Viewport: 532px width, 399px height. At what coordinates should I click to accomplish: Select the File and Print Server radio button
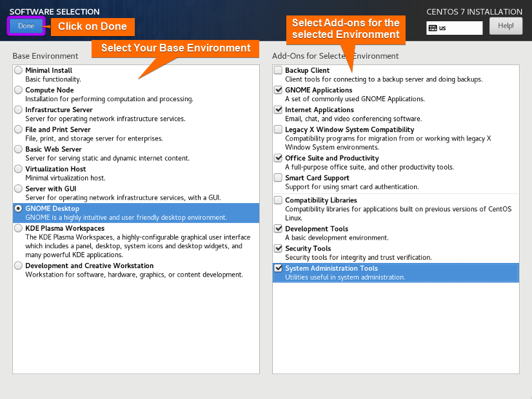click(x=18, y=130)
